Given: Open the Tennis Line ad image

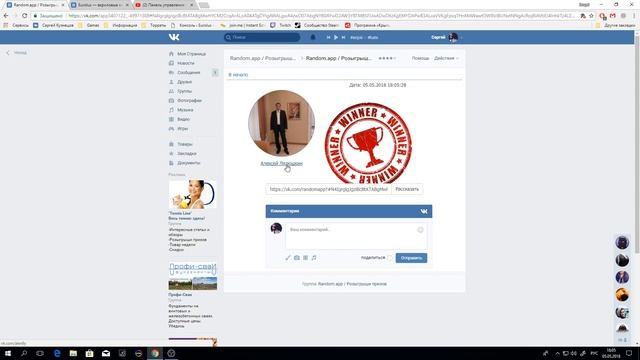Looking at the screenshot, I should click(x=192, y=194).
